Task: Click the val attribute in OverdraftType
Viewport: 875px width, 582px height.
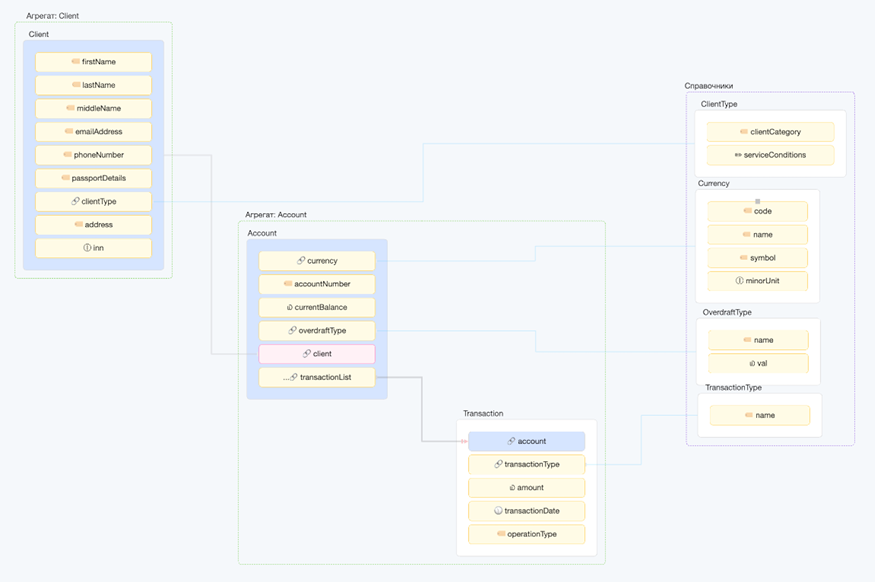Action: pyautogui.click(x=758, y=363)
